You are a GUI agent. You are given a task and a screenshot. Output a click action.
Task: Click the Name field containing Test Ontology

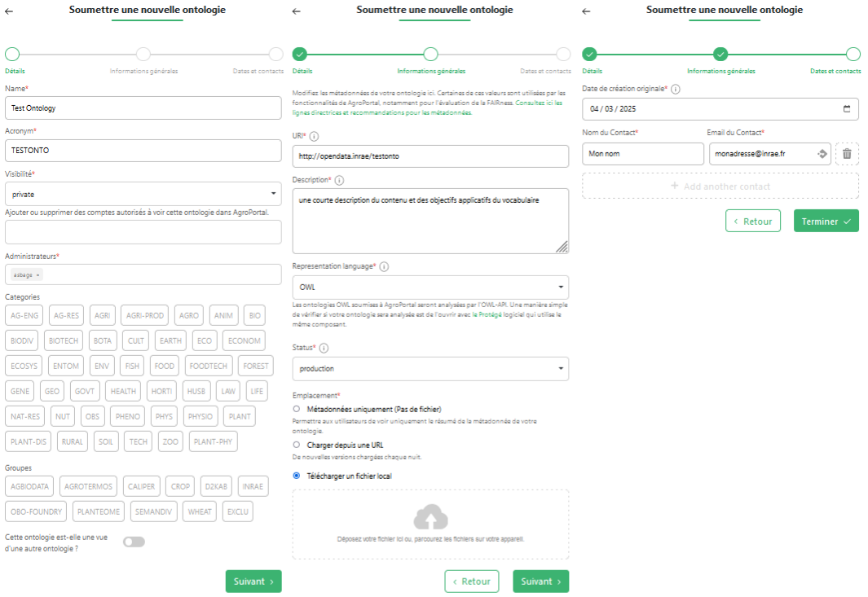tap(143, 108)
